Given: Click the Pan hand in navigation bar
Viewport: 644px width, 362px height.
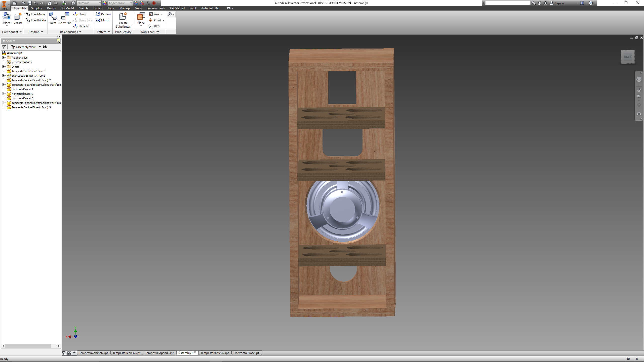Looking at the screenshot, I should pyautogui.click(x=639, y=90).
